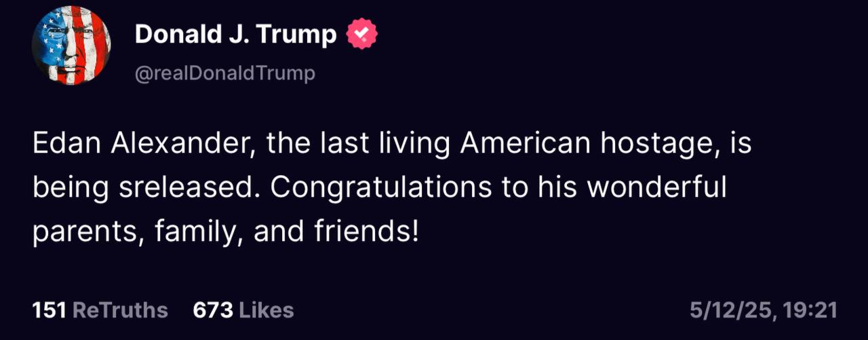View the 151 ReTruths list
Image resolution: width=868 pixels, height=340 pixels.
100,310
